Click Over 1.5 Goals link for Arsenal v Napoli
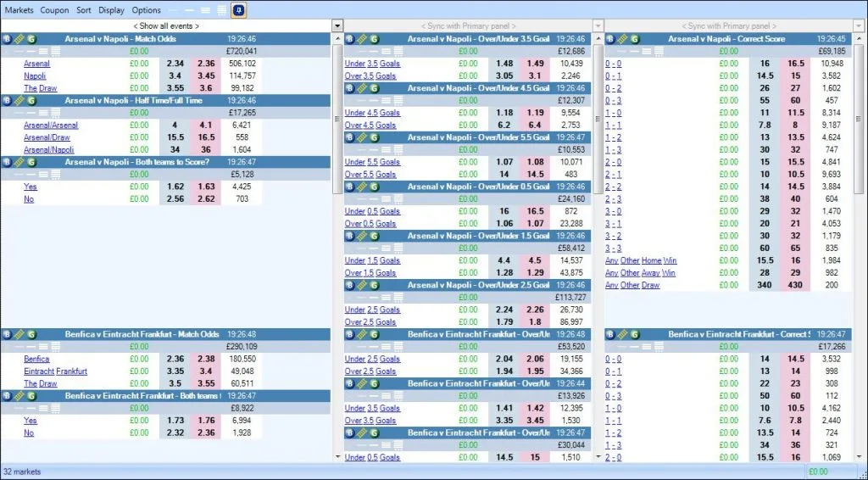This screenshot has height=480, width=868. pos(370,272)
